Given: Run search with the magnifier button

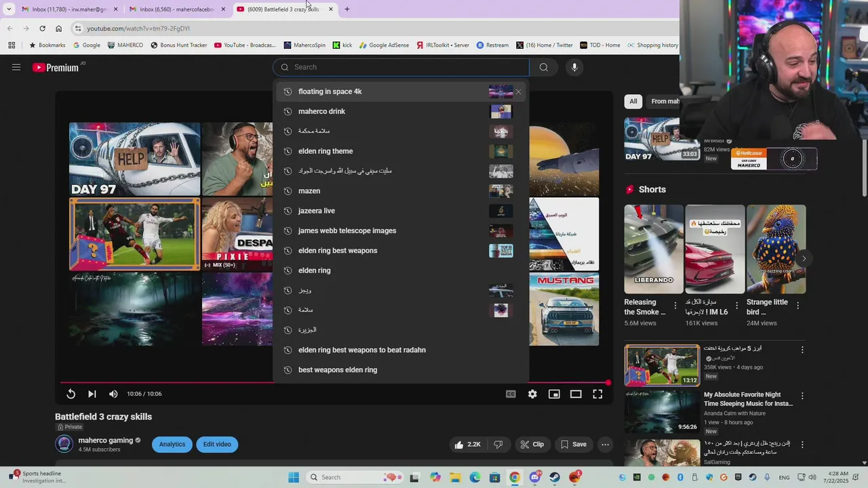Looking at the screenshot, I should click(543, 67).
